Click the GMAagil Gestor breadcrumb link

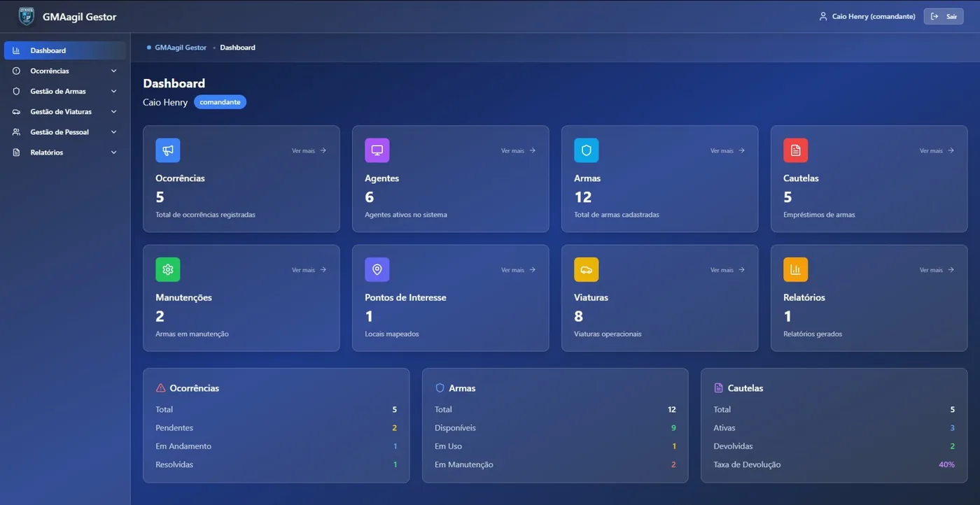tap(181, 48)
